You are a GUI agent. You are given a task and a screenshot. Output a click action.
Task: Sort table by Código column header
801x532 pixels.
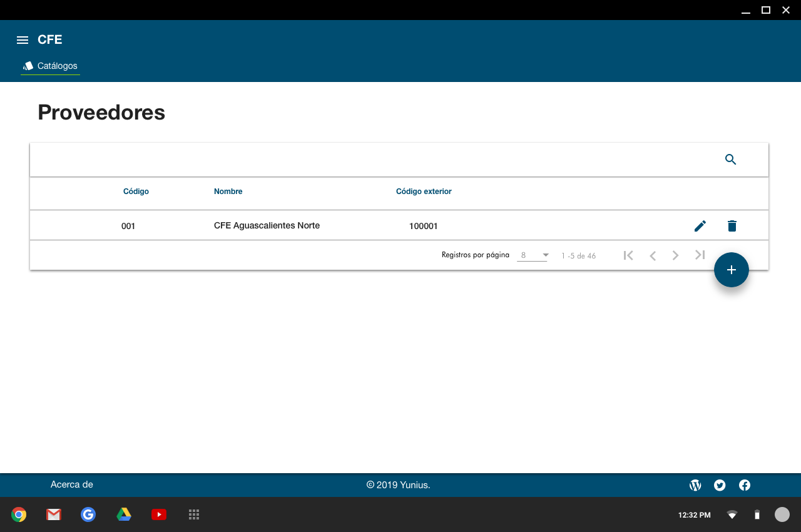tap(136, 192)
